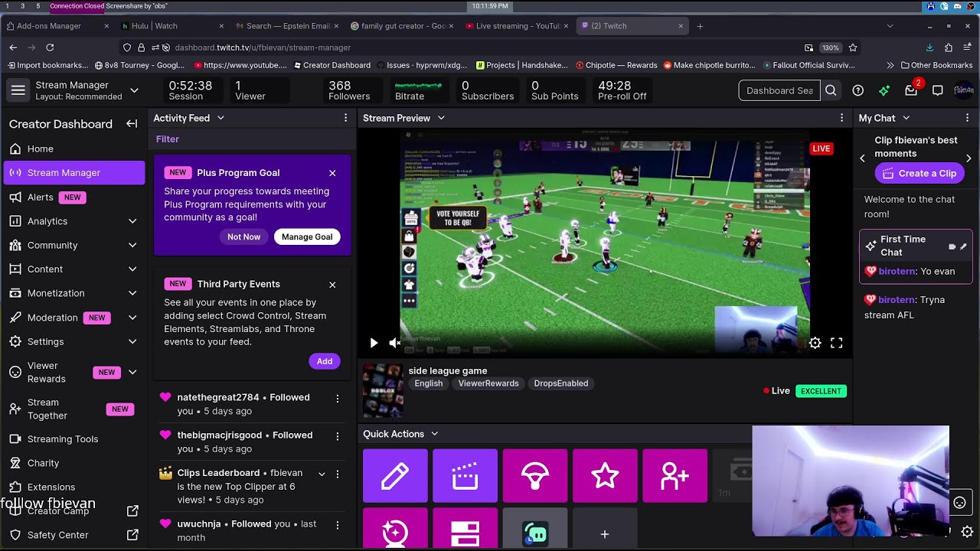Open the My Chat three-dot menu

click(967, 118)
